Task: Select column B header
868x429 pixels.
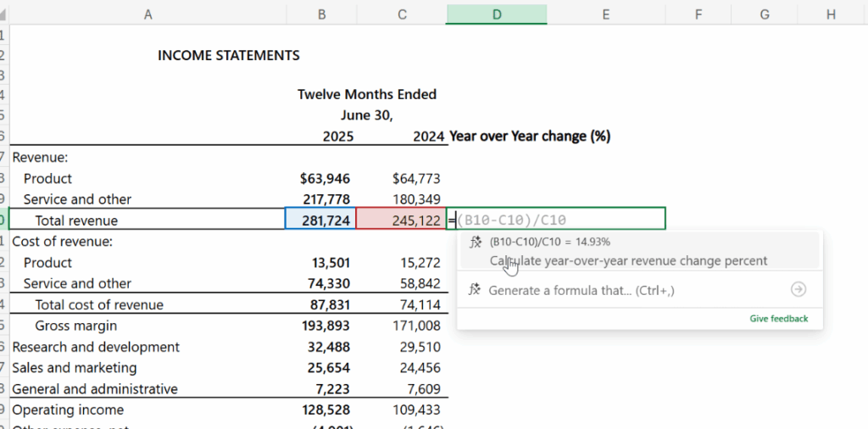Action: pyautogui.click(x=321, y=14)
